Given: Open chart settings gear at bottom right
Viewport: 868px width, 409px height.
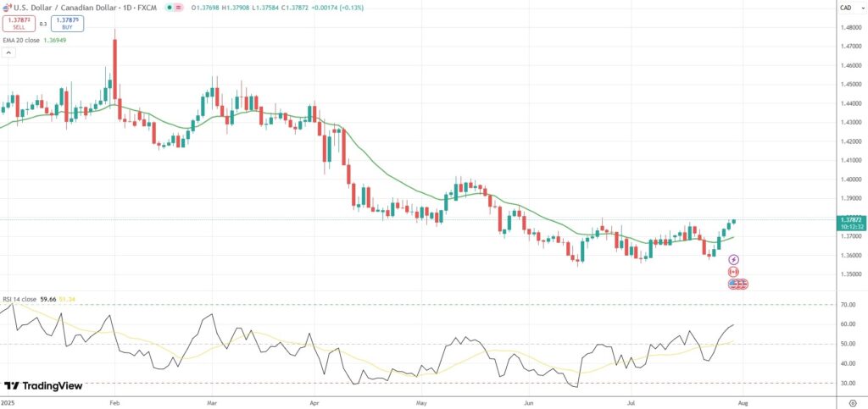Looking at the screenshot, I should (853, 402).
